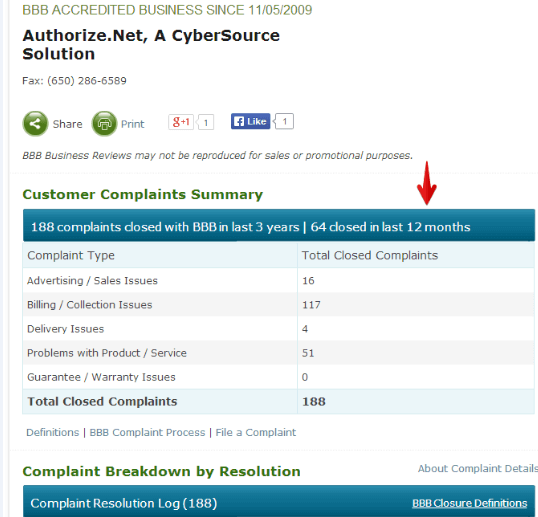Open the BBB Complaint Process link

point(147,432)
